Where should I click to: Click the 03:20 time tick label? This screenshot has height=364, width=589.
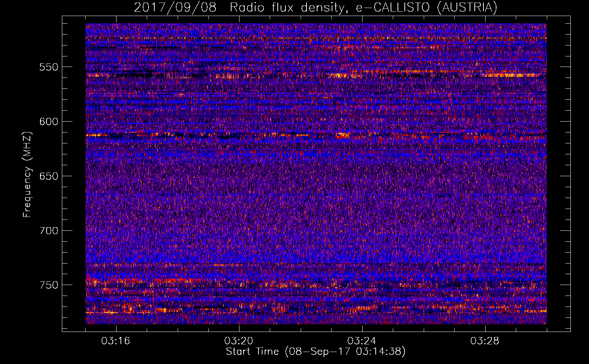(239, 341)
